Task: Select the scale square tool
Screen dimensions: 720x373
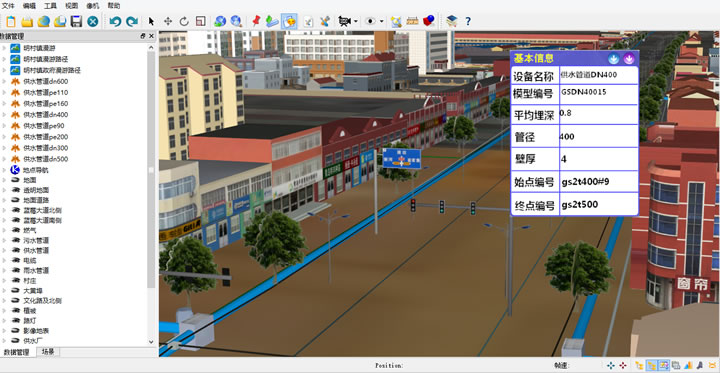Action: (x=200, y=21)
